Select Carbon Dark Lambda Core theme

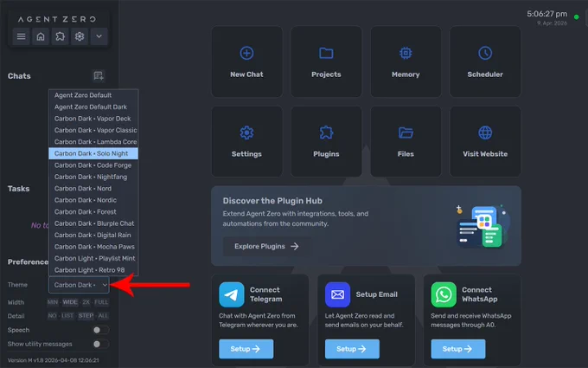[x=93, y=142]
